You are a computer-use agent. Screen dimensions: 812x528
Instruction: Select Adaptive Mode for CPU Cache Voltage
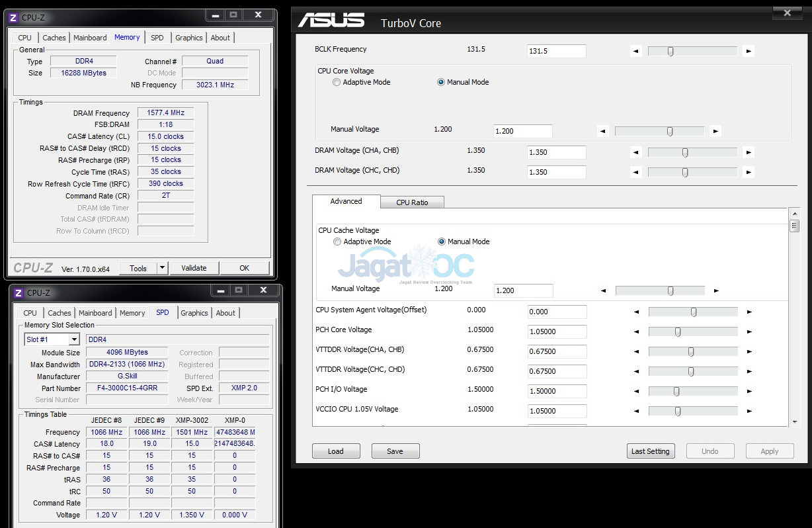(x=337, y=242)
